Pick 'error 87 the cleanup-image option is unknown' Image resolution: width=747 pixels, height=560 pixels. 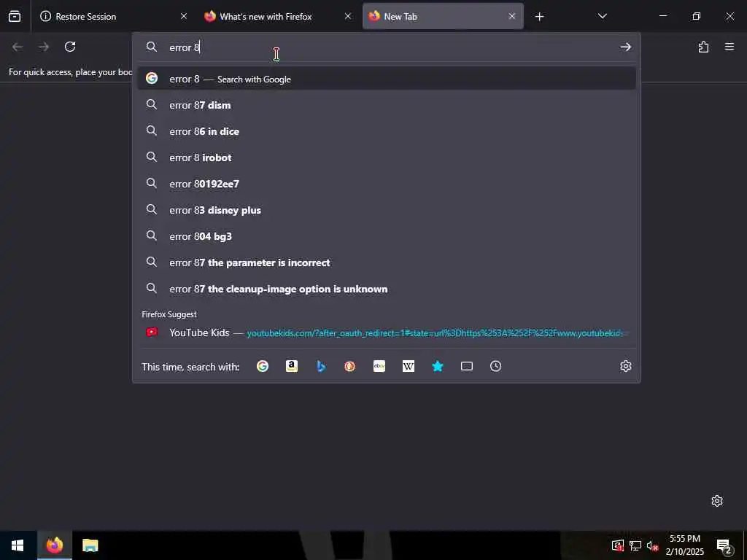pyautogui.click(x=387, y=289)
